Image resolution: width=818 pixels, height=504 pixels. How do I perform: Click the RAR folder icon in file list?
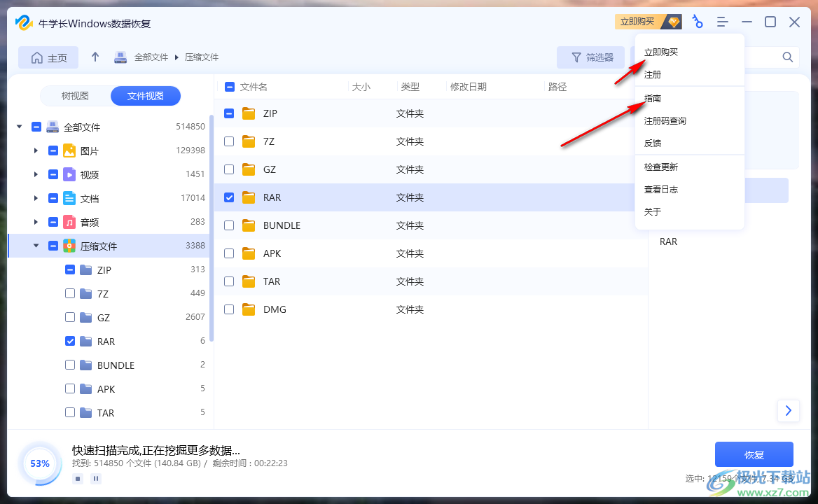click(249, 197)
